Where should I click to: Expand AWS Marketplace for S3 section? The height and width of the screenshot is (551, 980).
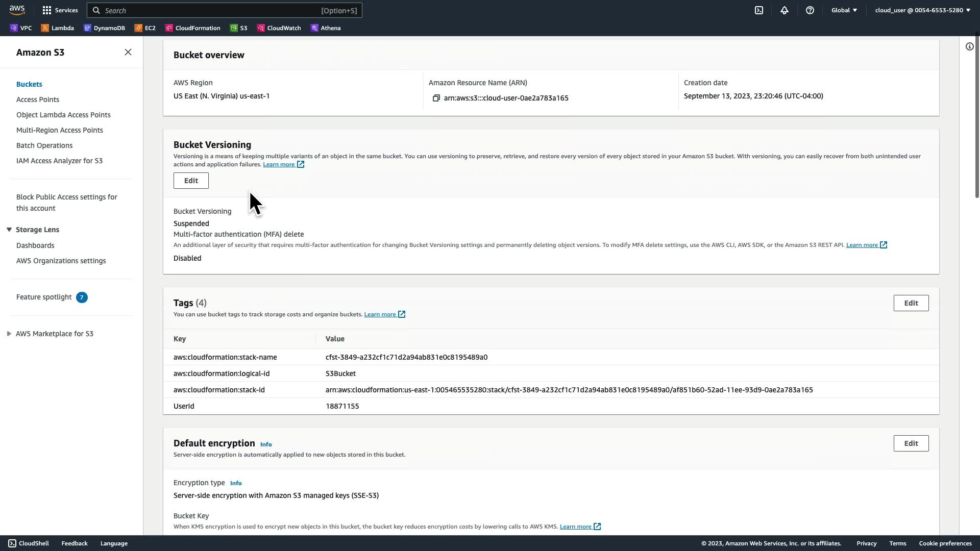pos(9,334)
